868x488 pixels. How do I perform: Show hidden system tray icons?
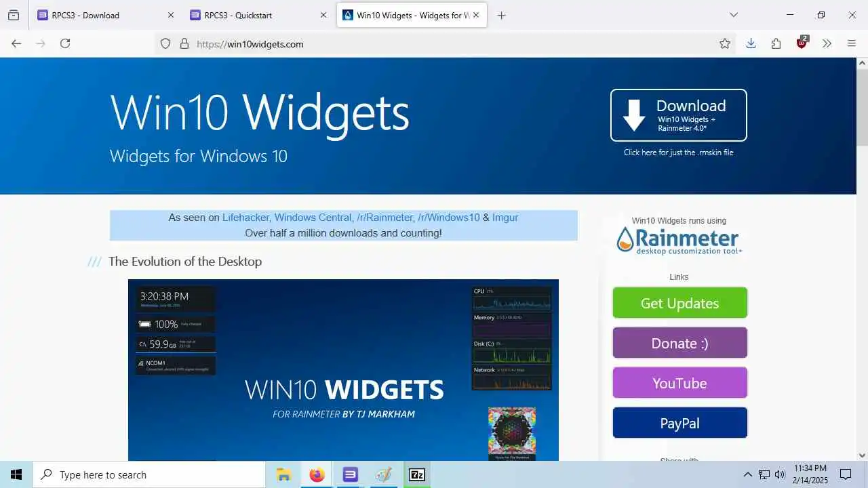click(748, 474)
